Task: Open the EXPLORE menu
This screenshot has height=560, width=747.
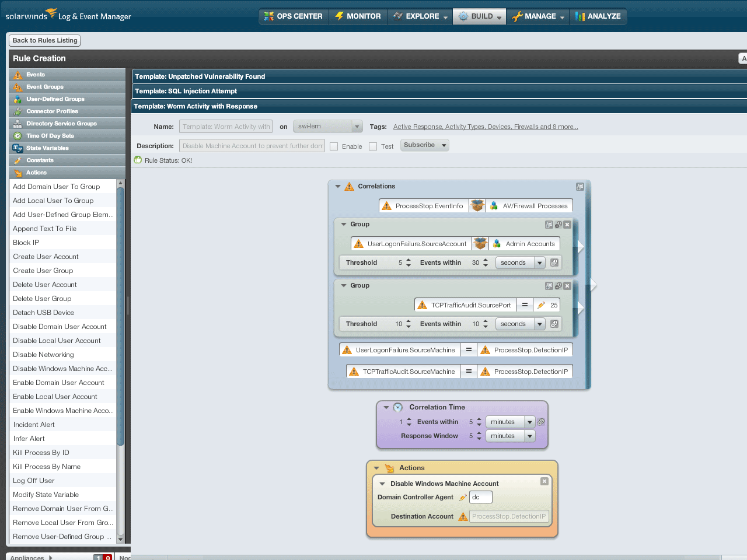Action: (420, 16)
